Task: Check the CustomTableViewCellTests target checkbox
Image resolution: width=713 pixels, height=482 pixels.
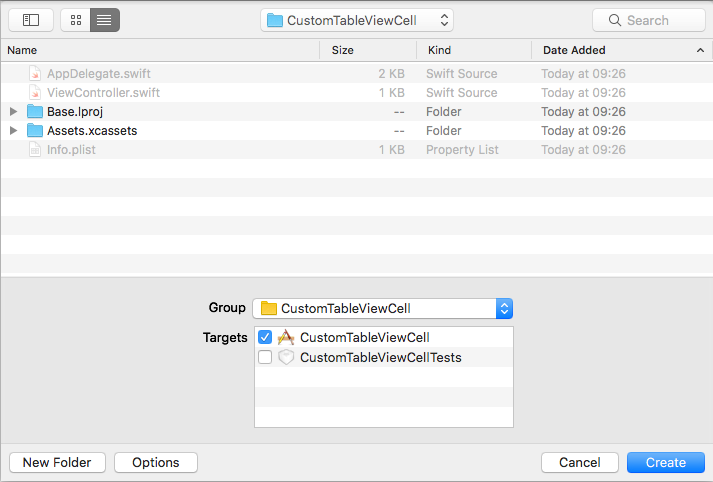Action: coord(265,357)
